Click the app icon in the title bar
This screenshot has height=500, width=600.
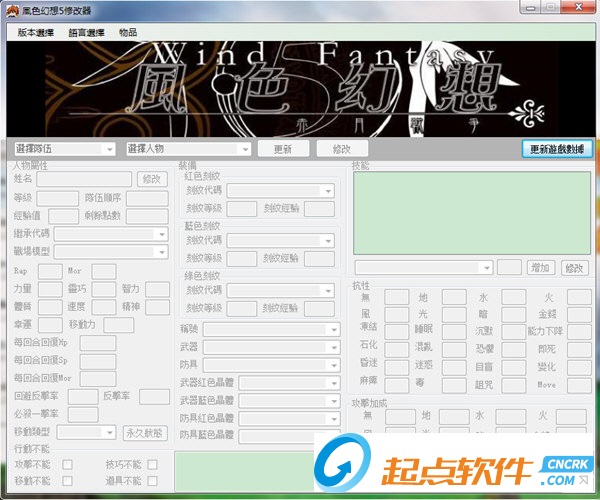pyautogui.click(x=12, y=11)
